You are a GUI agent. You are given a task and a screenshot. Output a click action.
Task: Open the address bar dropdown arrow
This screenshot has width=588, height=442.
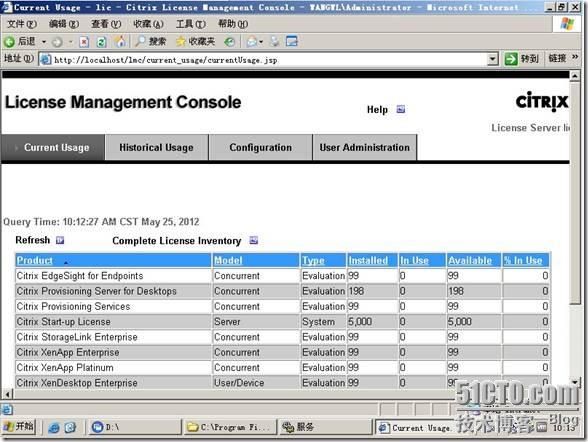(492, 59)
